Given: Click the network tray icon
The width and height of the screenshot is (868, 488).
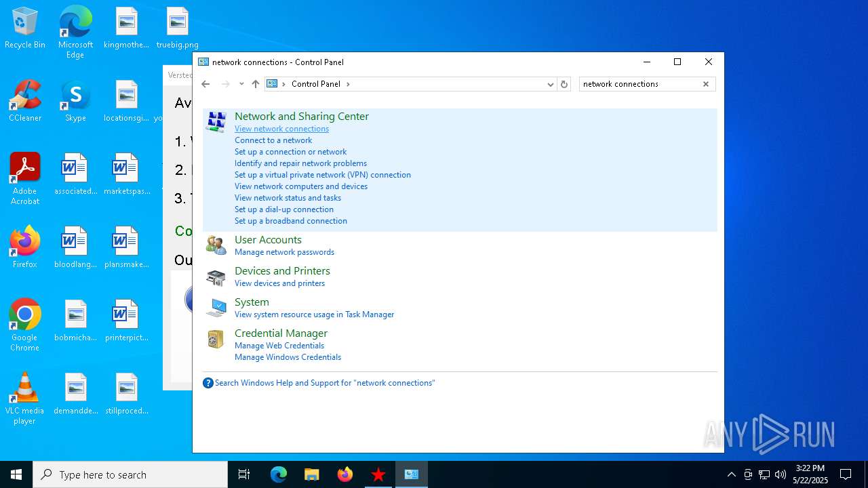Looking at the screenshot, I should click(x=764, y=474).
